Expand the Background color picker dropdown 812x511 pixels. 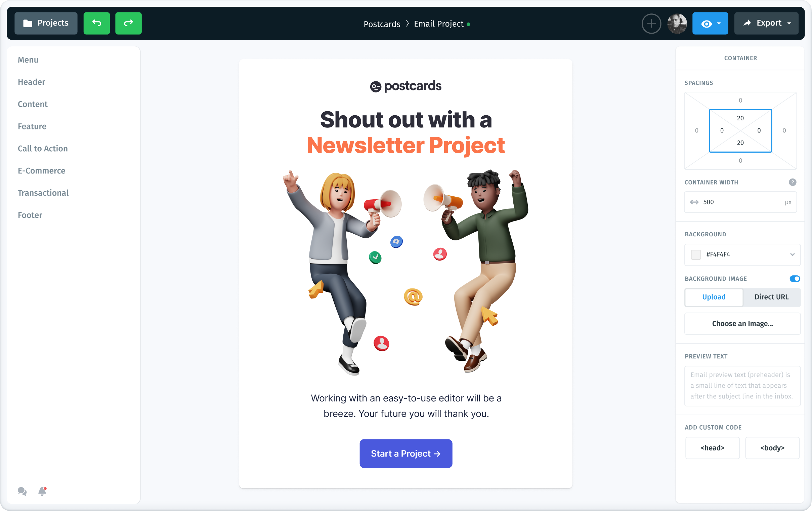tap(793, 254)
